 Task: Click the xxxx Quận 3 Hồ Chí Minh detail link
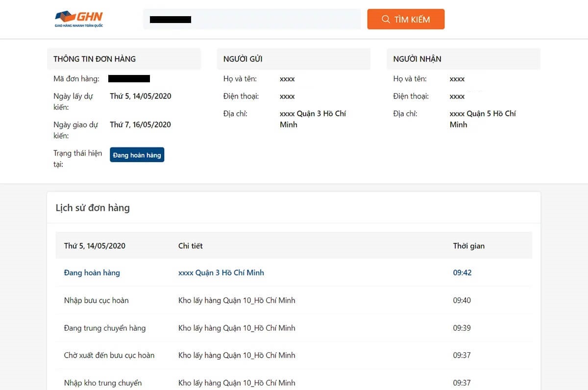221,272
